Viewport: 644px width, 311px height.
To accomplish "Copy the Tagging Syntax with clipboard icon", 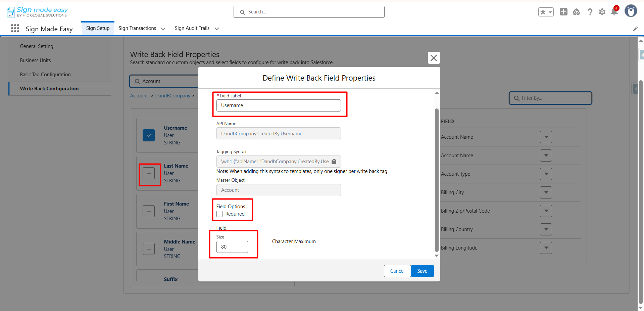I will pyautogui.click(x=334, y=162).
